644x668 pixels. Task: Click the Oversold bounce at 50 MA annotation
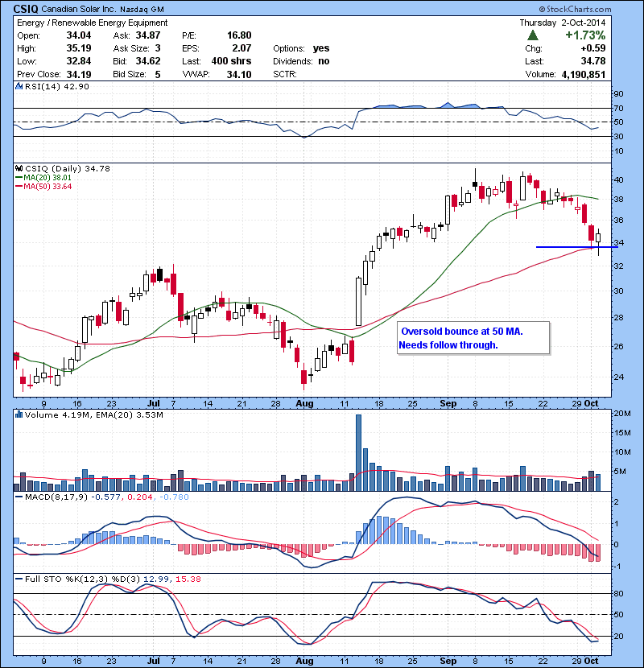[x=473, y=338]
